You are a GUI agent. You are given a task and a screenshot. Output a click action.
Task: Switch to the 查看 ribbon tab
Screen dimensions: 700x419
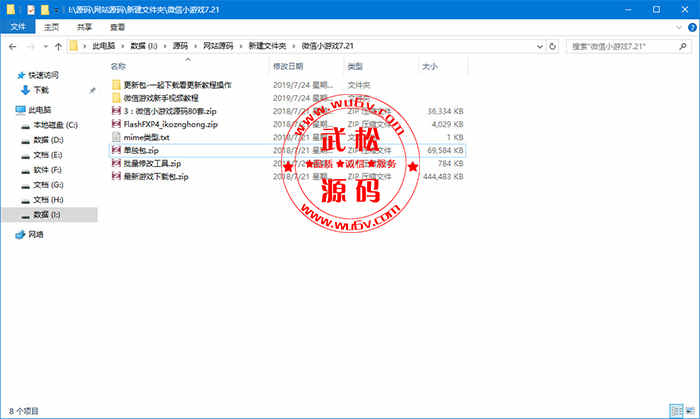pos(117,27)
